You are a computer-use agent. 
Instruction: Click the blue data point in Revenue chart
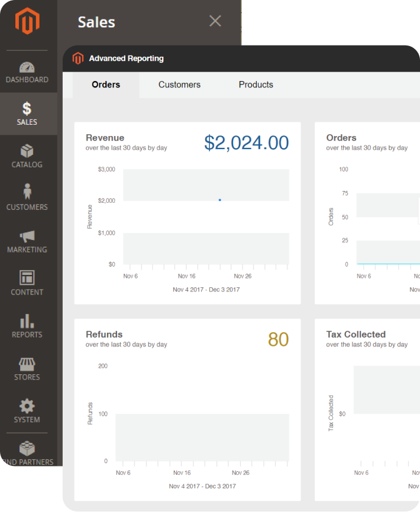pyautogui.click(x=220, y=200)
